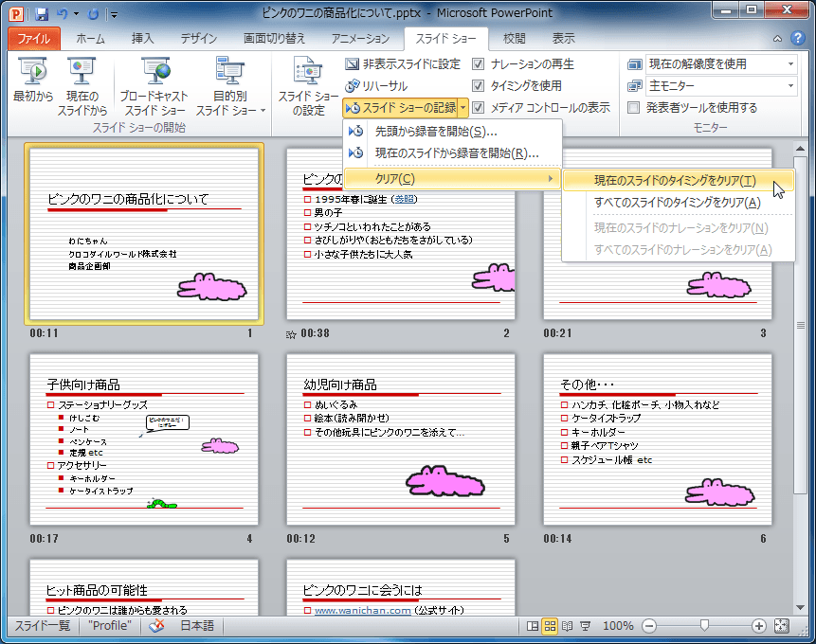Minimize the ribbon with caret icon

[777, 39]
